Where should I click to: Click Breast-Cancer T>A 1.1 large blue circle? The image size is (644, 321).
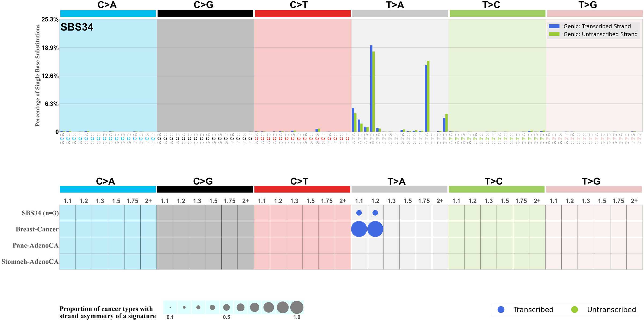[x=359, y=229]
